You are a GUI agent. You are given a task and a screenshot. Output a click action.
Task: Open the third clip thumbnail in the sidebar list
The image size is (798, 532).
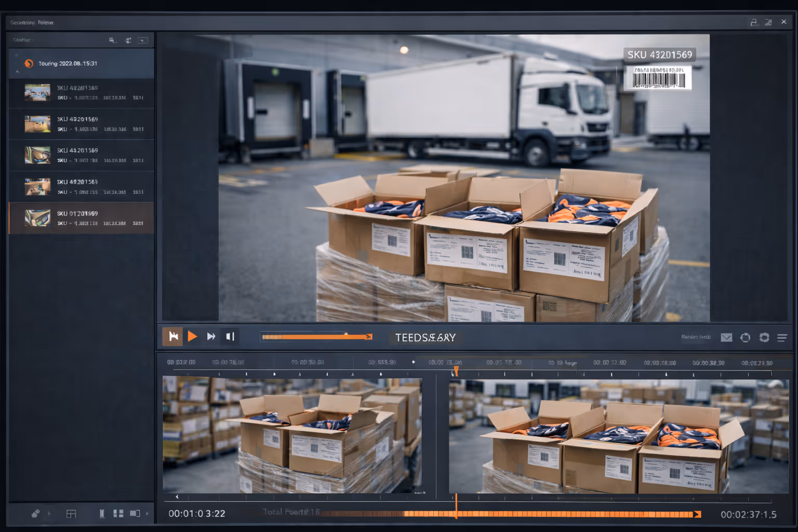pyautogui.click(x=37, y=155)
